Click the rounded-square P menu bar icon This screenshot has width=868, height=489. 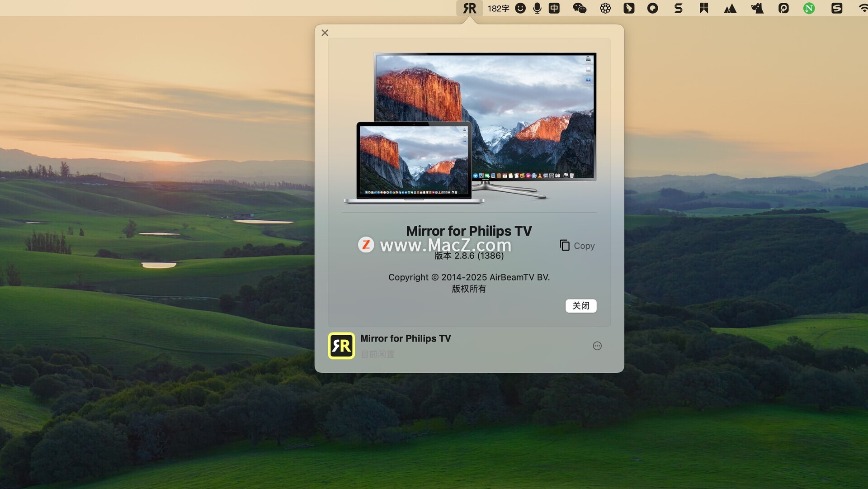783,8
